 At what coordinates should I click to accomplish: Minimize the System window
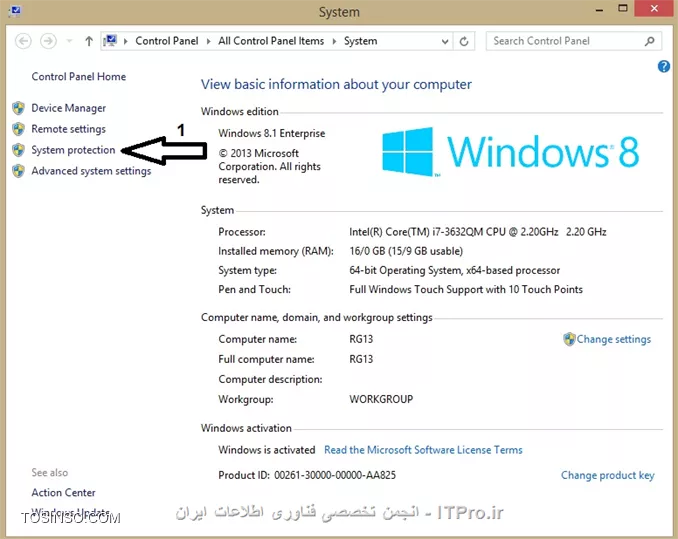pos(599,10)
